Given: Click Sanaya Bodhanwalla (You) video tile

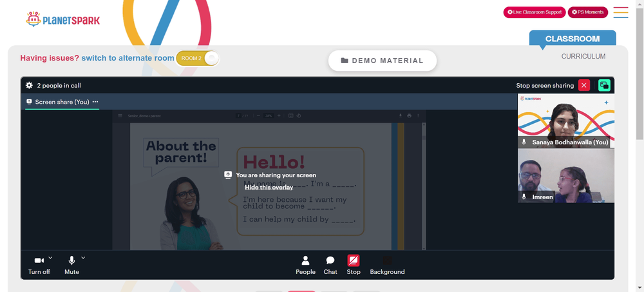Looking at the screenshot, I should pyautogui.click(x=566, y=121).
